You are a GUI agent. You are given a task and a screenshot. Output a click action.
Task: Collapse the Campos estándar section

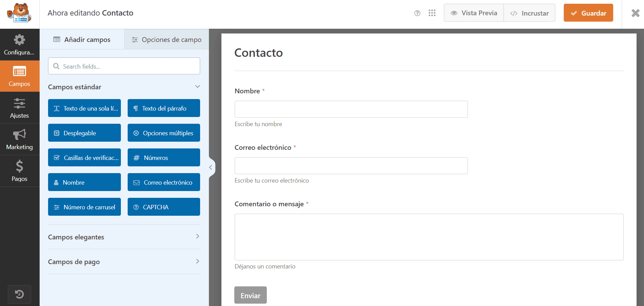click(x=197, y=87)
